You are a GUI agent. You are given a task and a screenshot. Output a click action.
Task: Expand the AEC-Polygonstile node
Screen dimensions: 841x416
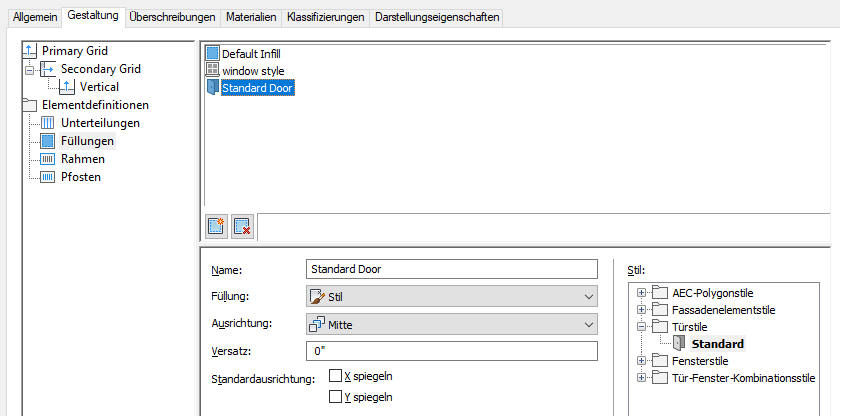(640, 293)
